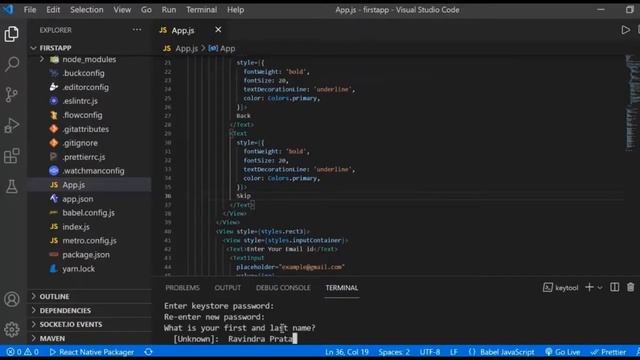Click the sync refresh status icon
Screen dimensions: 640x360
(x=148, y=352)
